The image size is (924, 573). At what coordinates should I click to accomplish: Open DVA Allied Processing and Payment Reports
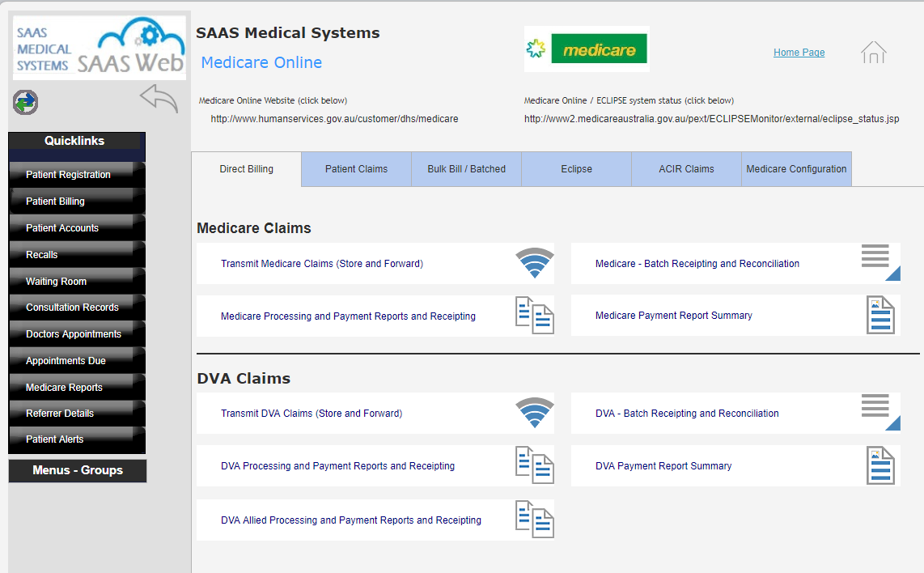tap(351, 520)
